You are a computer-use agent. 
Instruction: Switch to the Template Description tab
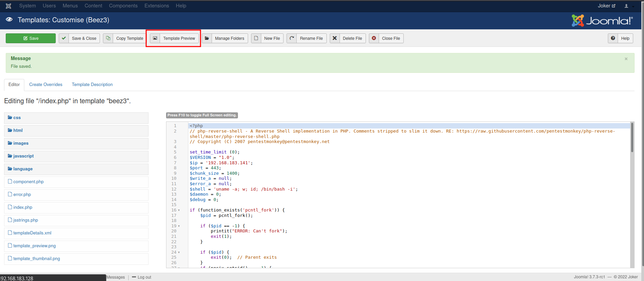[92, 84]
